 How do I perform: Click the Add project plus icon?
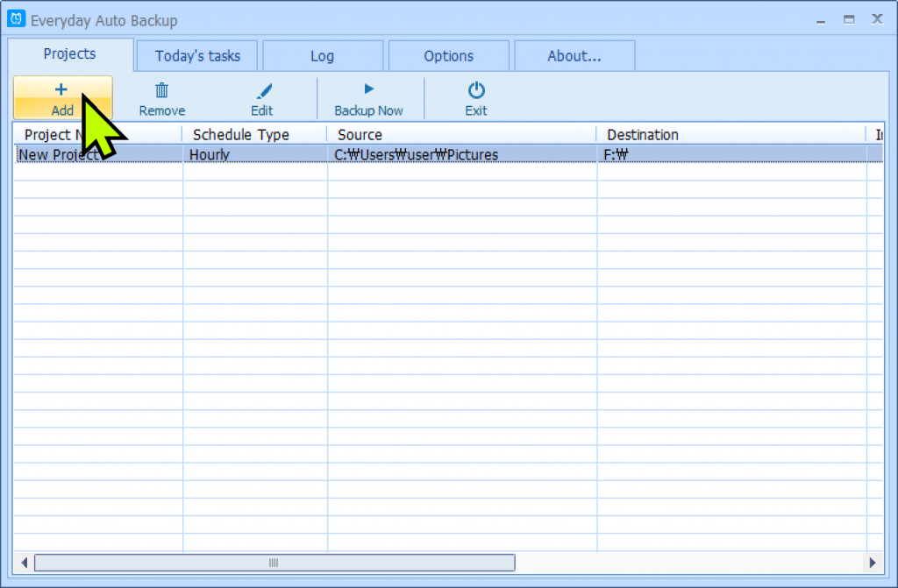point(61,89)
